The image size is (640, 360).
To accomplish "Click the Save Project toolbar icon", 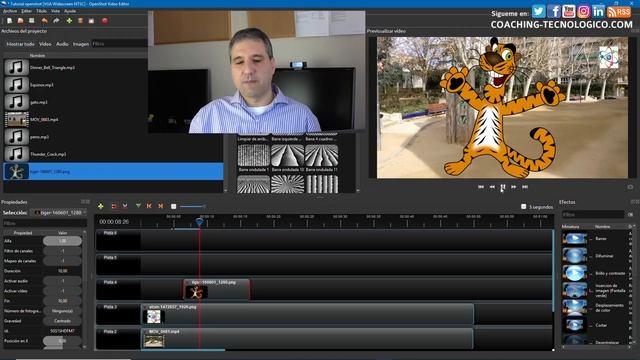I will [32, 21].
